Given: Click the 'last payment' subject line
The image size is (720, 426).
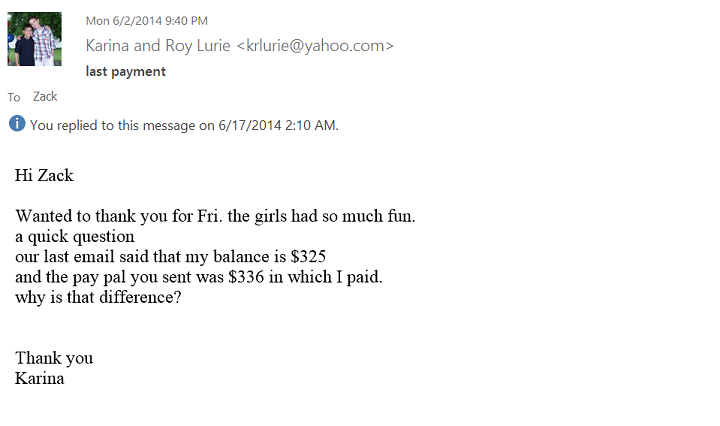Looking at the screenshot, I should 126,71.
